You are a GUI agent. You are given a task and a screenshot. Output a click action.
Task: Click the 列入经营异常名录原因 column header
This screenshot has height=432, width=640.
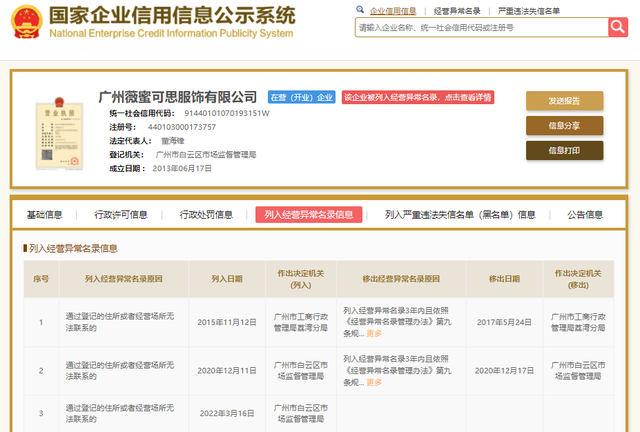[124, 279]
